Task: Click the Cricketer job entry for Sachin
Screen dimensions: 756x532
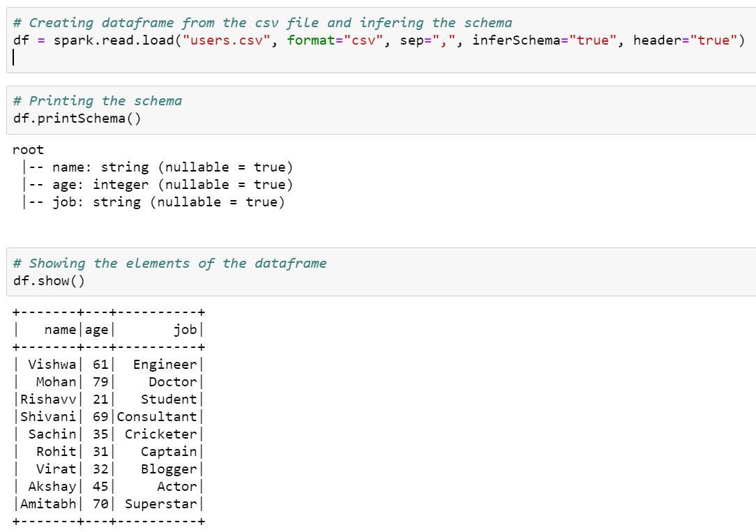Action: coord(160,434)
